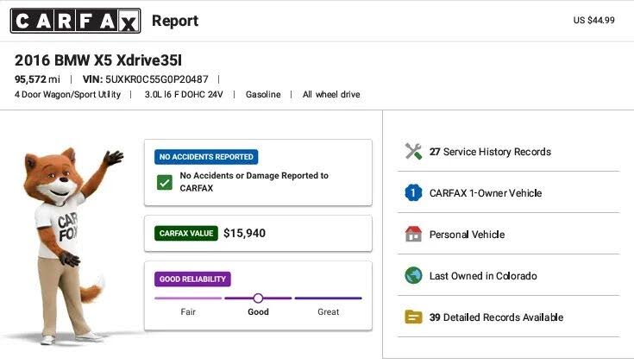Select the Personal Vehicle entry
Screen dimensions: 634x364
(x=508, y=235)
